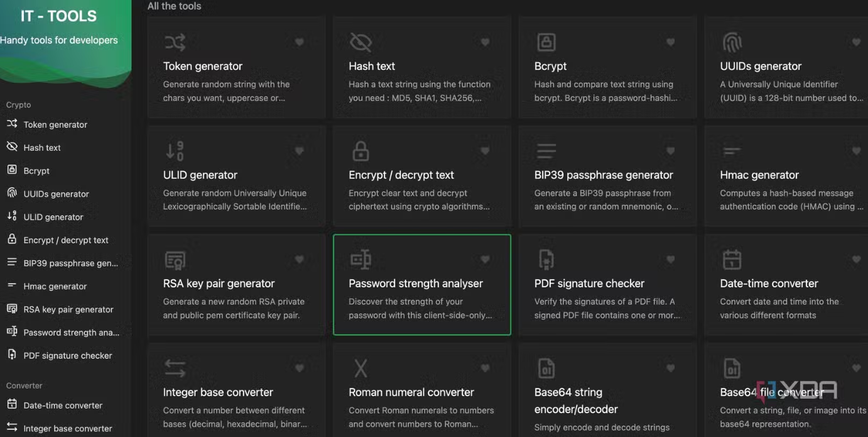Click the PDF signature checker file icon in sidebar
Viewport: 868px width, 437px height.
[x=12, y=355]
